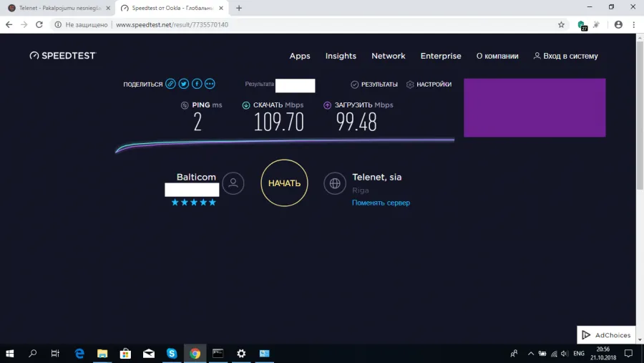This screenshot has width=644, height=363.
Task: Close the Telenet tab
Action: coord(108,8)
